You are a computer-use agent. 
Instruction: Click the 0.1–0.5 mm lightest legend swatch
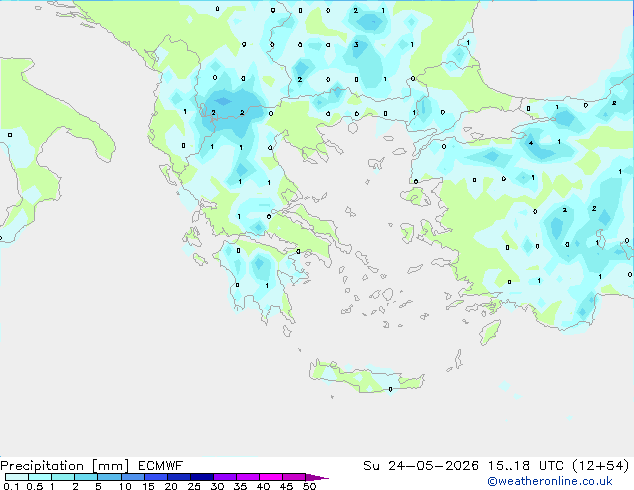pos(17,477)
